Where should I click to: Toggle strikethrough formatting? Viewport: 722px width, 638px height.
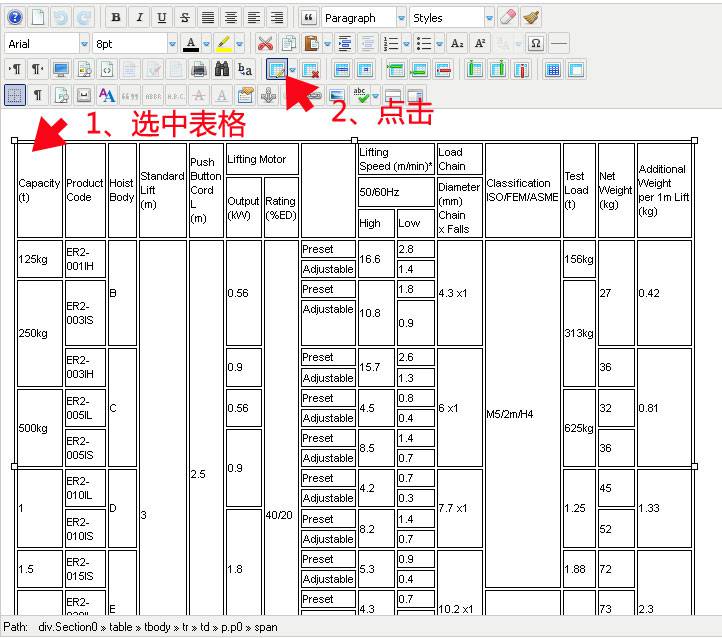pyautogui.click(x=185, y=17)
